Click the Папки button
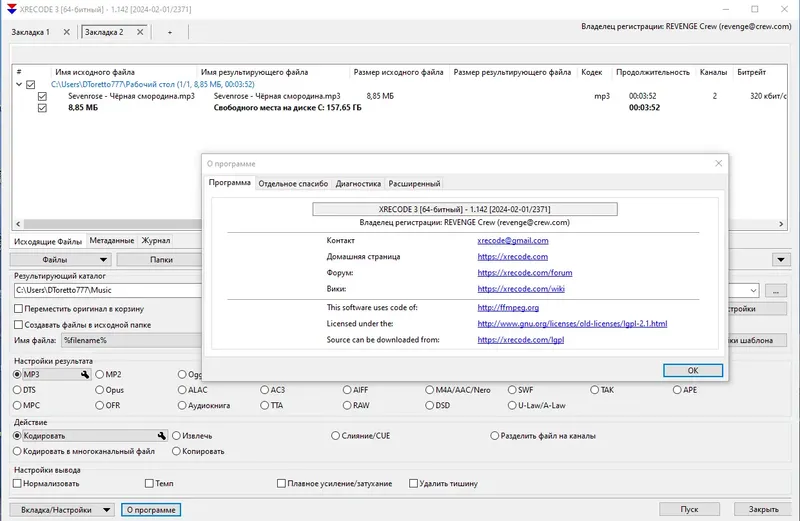The height and width of the screenshot is (521, 800). (x=160, y=260)
